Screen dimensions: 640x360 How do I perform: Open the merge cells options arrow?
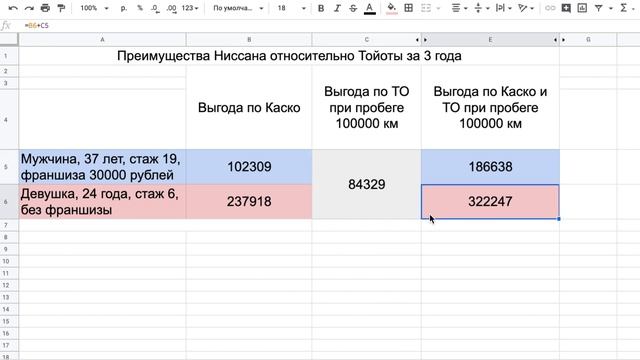[439, 8]
